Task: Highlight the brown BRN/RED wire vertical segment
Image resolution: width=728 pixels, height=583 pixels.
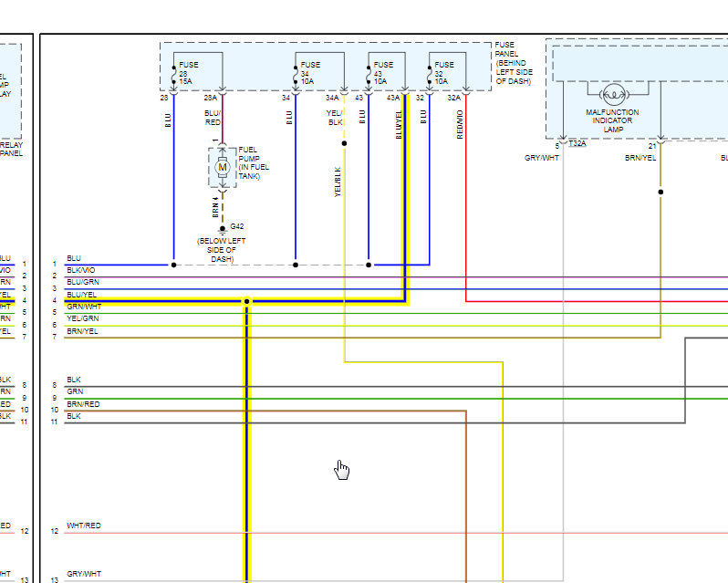Action: pos(465,496)
